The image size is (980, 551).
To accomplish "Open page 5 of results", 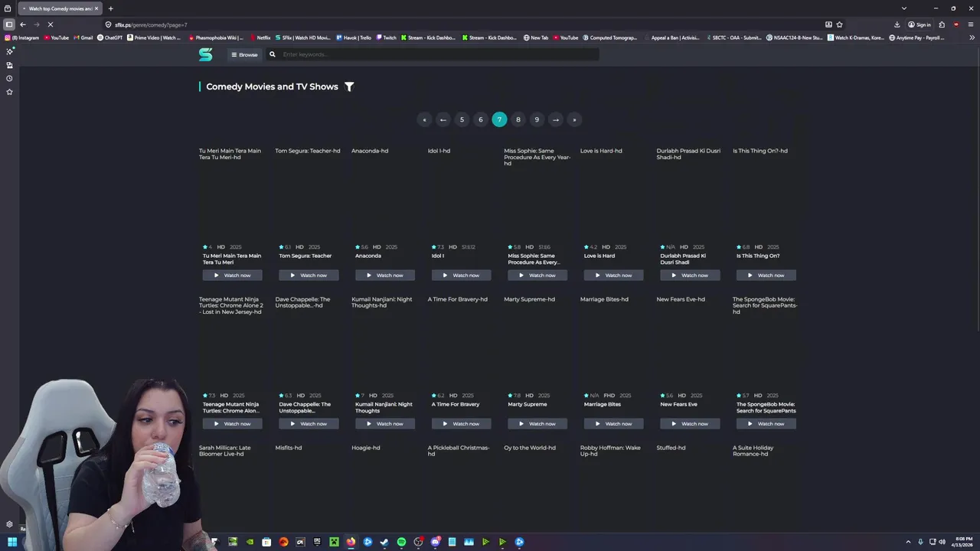I will (x=462, y=119).
